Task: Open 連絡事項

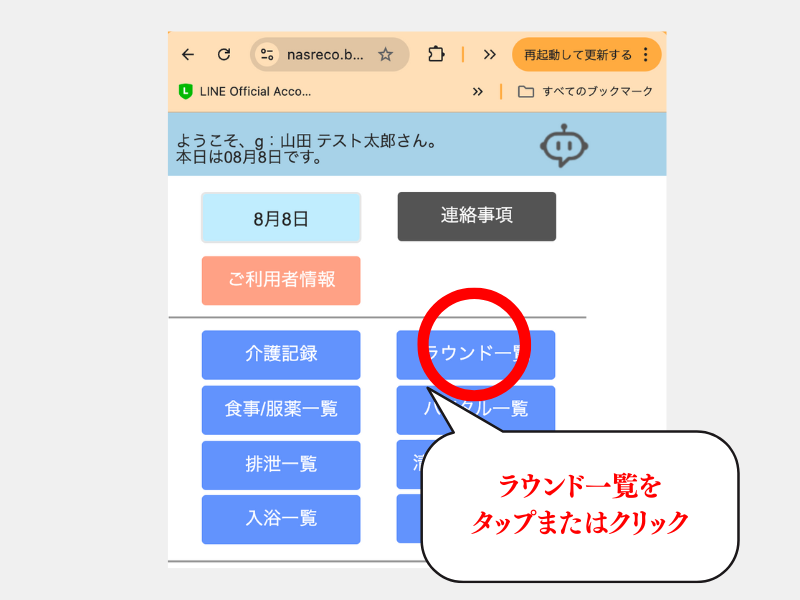Action: coord(476,216)
